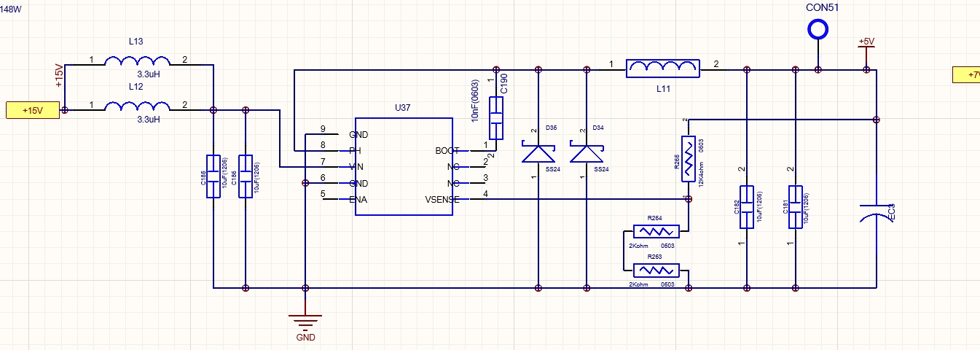Select the EC3 electrolytic capacitor symbol
This screenshot has height=350, width=980.
(x=875, y=211)
